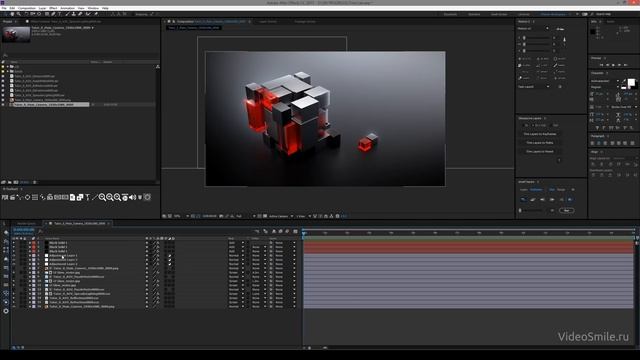Click the first magnifier icon in script toolbar panel
The width and height of the screenshot is (640, 360).
click(x=102, y=198)
